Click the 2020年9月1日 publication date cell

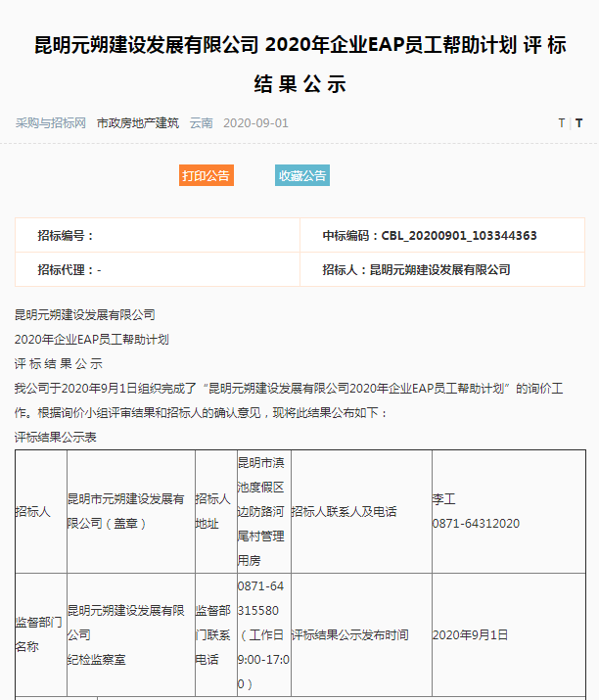470,634
